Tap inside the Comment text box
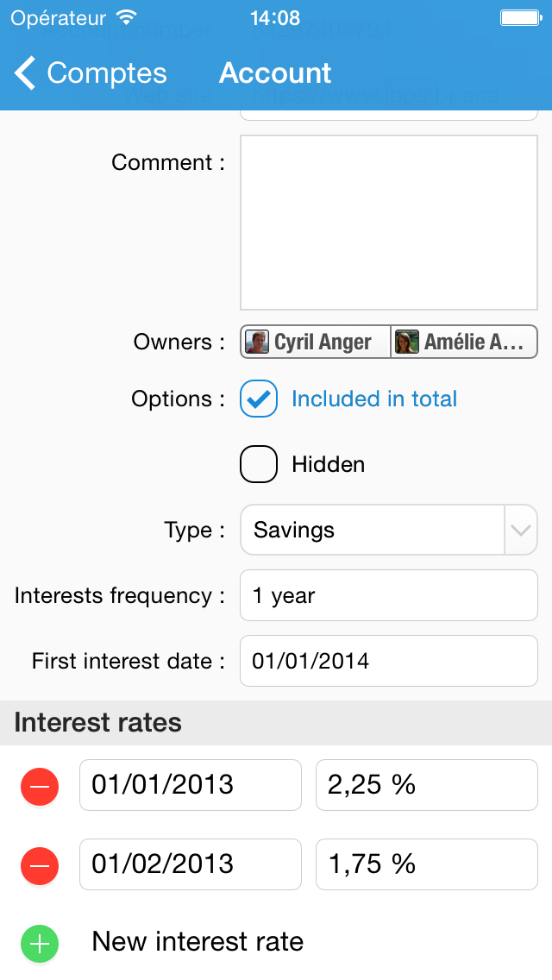Image resolution: width=552 pixels, height=980 pixels. pyautogui.click(x=388, y=223)
